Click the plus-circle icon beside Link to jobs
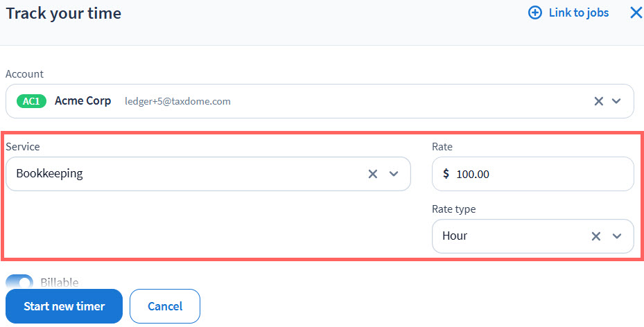 pos(535,12)
